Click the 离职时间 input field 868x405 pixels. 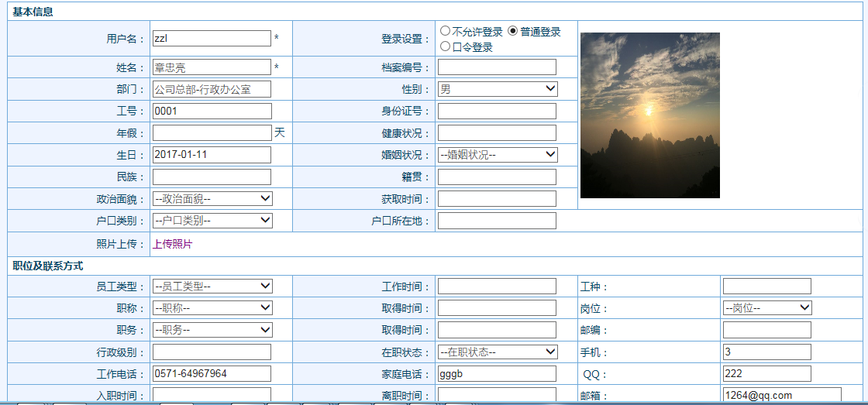(497, 395)
